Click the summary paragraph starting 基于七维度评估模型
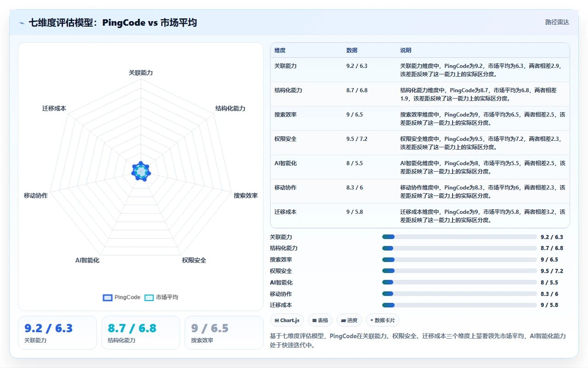 click(x=418, y=340)
